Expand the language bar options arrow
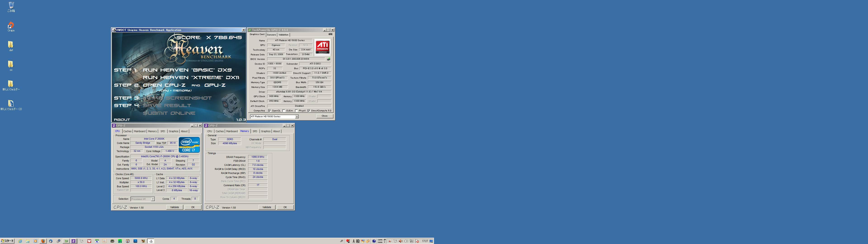Viewport: 868px width, 244px height. pos(385,242)
